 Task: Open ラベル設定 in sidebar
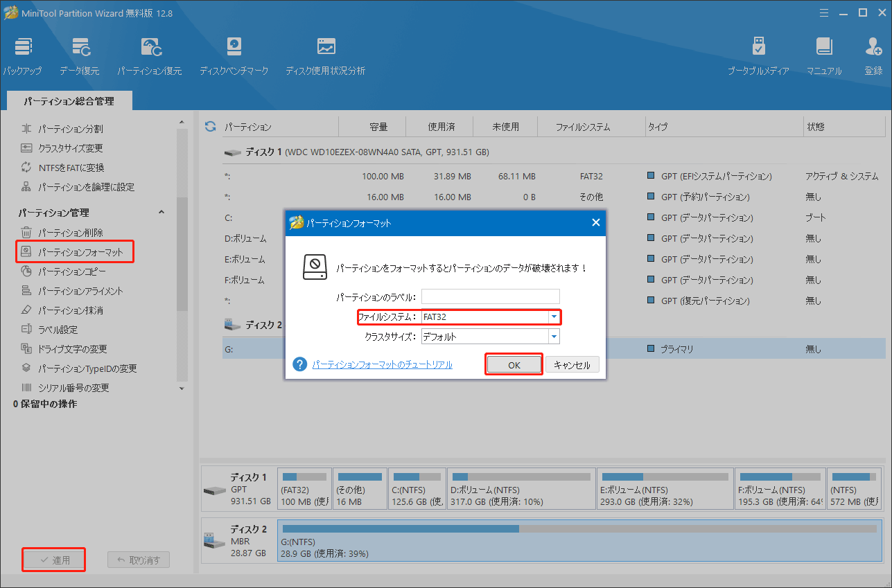click(49, 330)
